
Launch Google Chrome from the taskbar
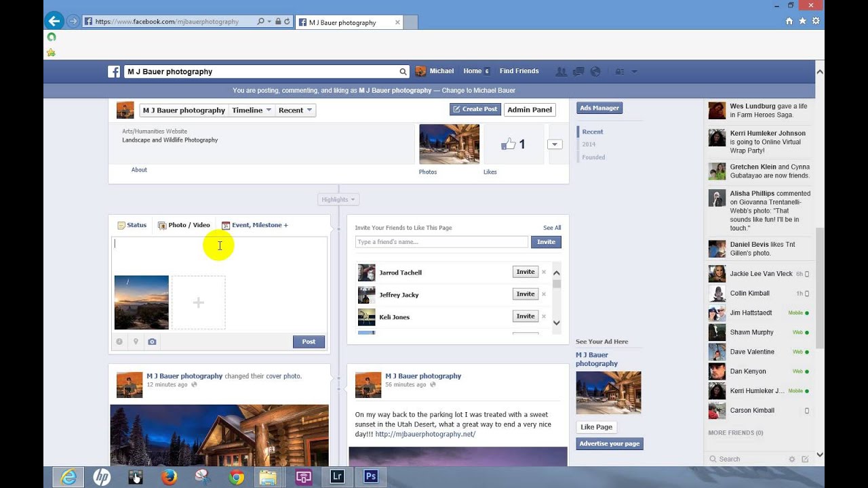[x=236, y=477]
